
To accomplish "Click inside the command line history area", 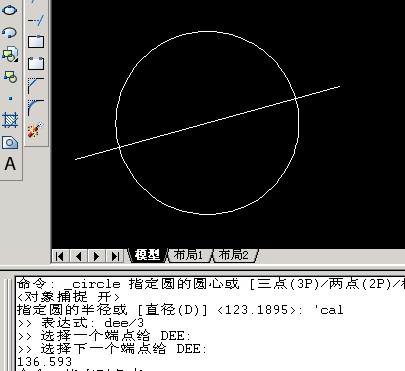I will click(210, 323).
